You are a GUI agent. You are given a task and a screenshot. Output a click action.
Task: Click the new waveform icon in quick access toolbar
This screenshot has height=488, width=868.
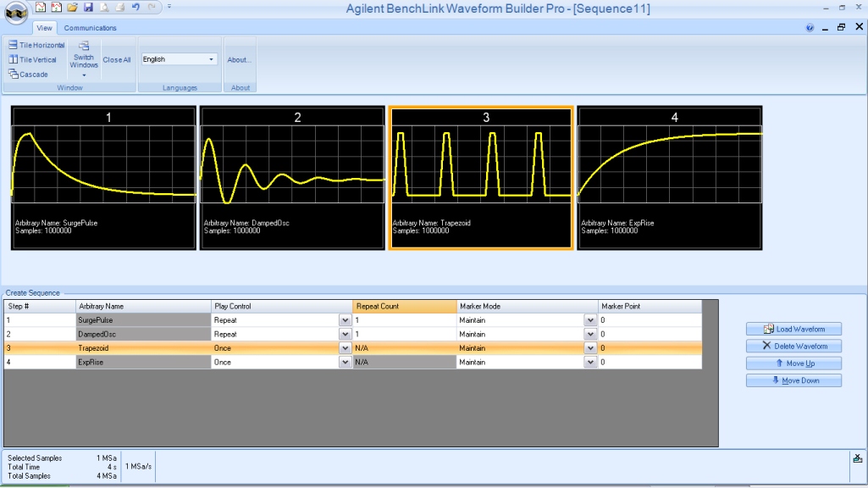(x=41, y=7)
